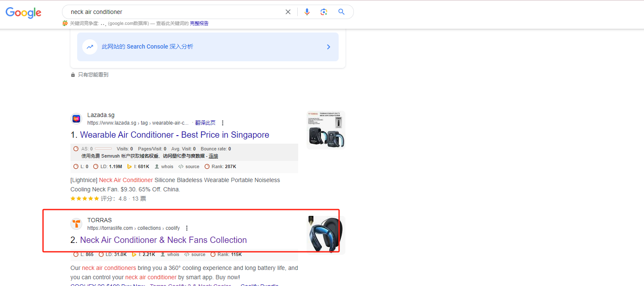Viewport: 644px width, 286px height.
Task: Click 'Bounce rate: 0' metric in Lazada row
Action: pyautogui.click(x=216, y=149)
